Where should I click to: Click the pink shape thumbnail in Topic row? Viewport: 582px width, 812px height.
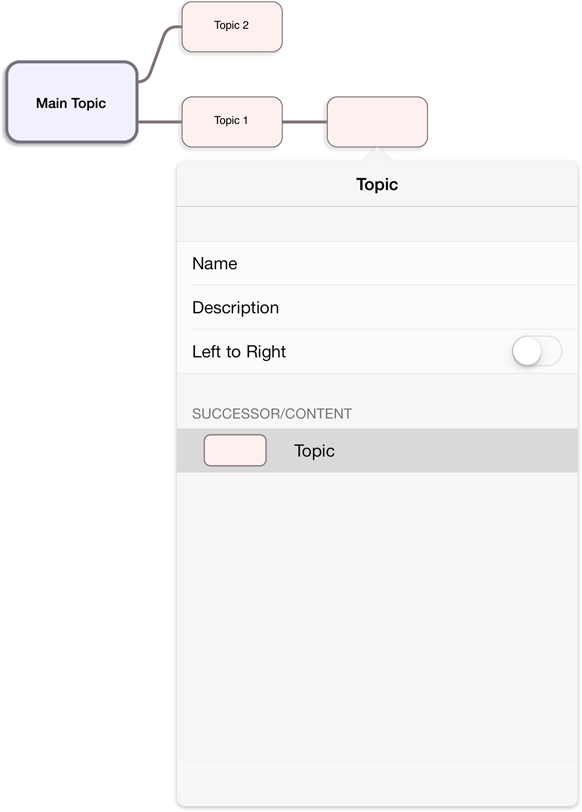point(235,451)
